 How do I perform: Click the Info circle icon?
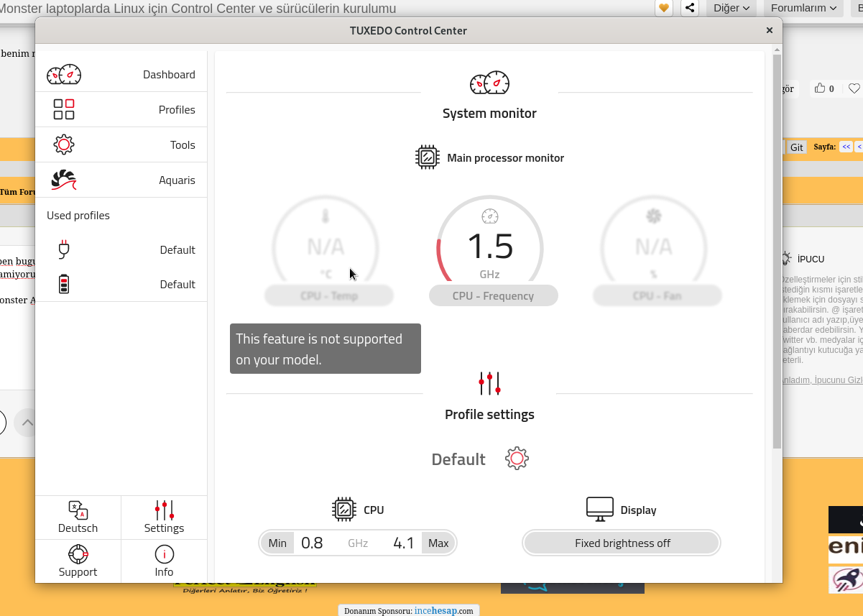point(165,554)
